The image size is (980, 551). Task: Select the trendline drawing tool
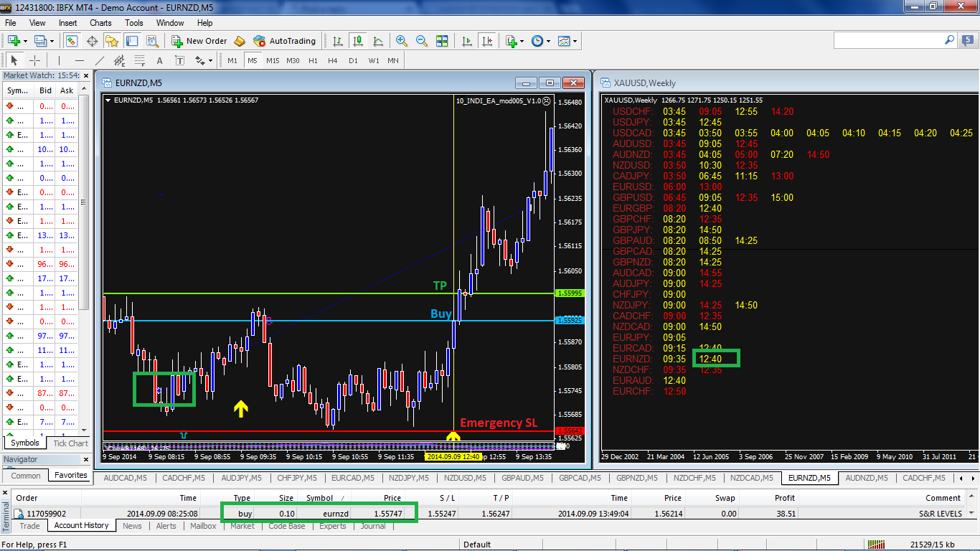coord(100,60)
